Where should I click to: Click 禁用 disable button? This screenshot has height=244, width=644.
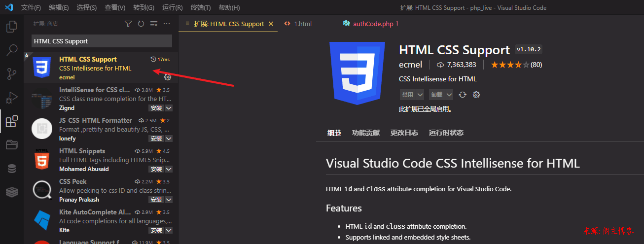pyautogui.click(x=407, y=95)
